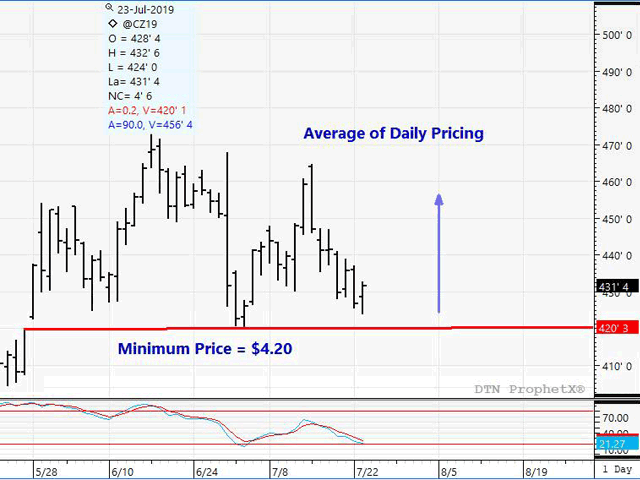Click the open value O = 428' 4

pos(134,39)
